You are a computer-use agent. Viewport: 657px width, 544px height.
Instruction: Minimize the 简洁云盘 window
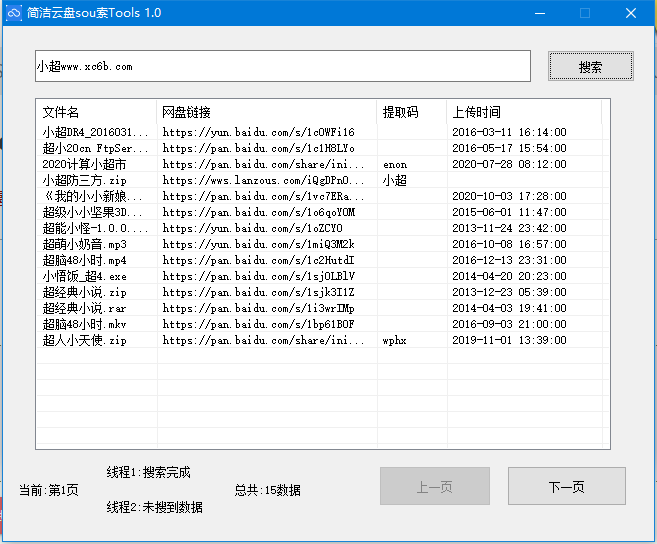click(540, 13)
